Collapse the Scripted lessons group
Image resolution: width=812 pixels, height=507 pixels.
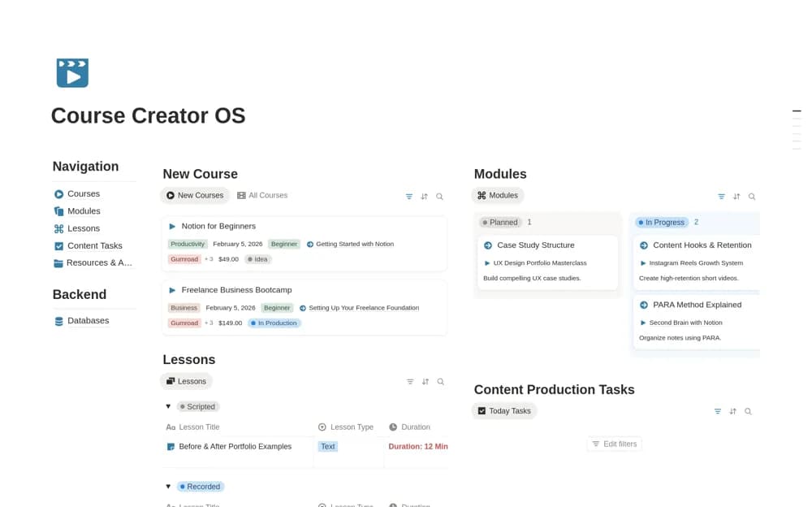point(168,407)
